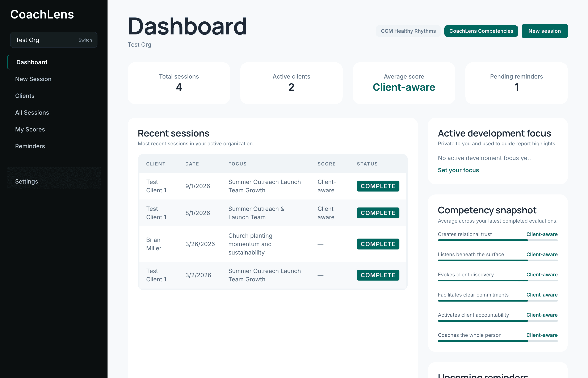Click the Facilitates clear commitments label

pyautogui.click(x=473, y=295)
